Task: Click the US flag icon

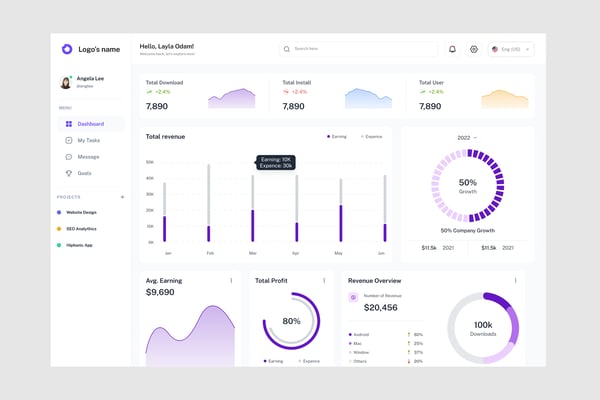Action: pos(495,49)
